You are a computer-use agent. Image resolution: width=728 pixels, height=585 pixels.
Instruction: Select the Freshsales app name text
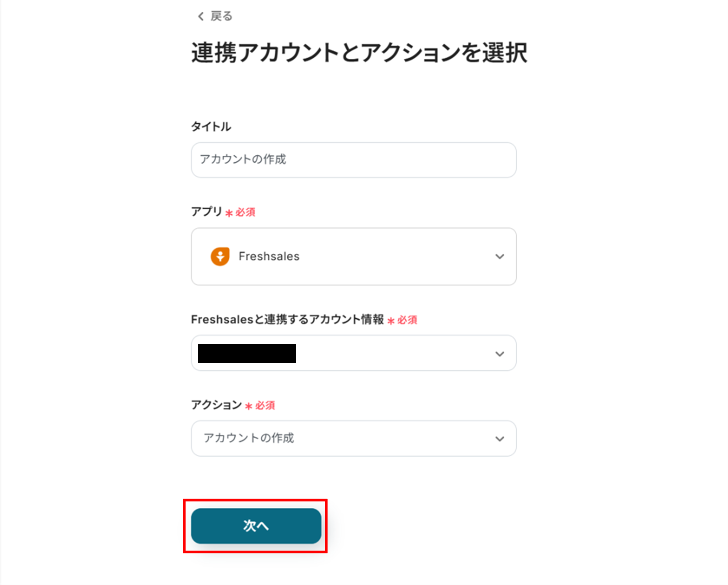pos(269,256)
